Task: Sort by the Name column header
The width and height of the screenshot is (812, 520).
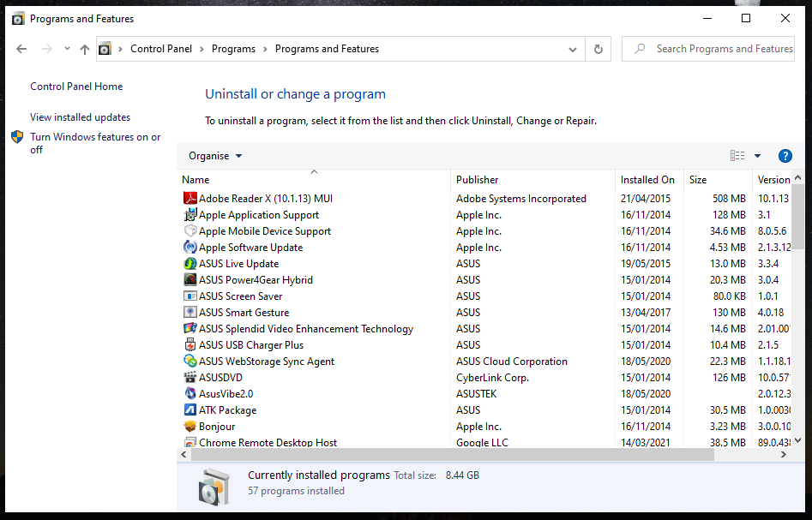Action: tap(314, 180)
